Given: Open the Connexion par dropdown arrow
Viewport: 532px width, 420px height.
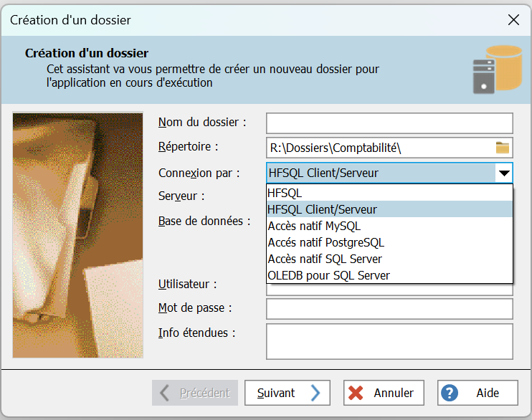Looking at the screenshot, I should point(504,173).
